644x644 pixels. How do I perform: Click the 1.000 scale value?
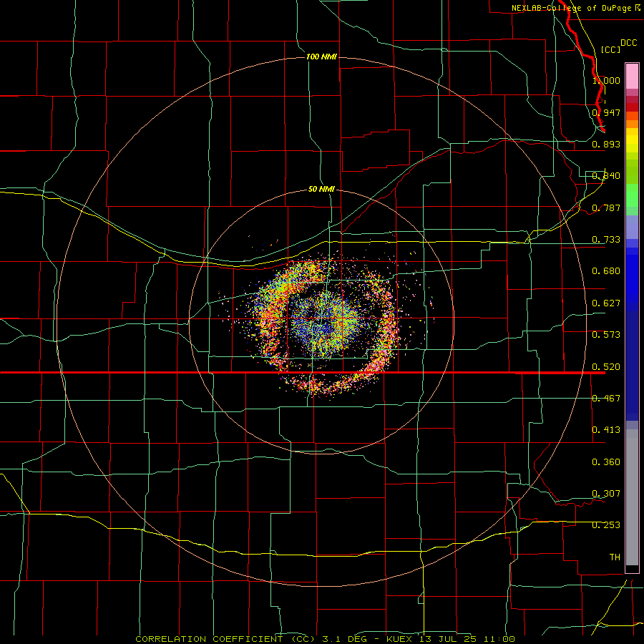[606, 80]
